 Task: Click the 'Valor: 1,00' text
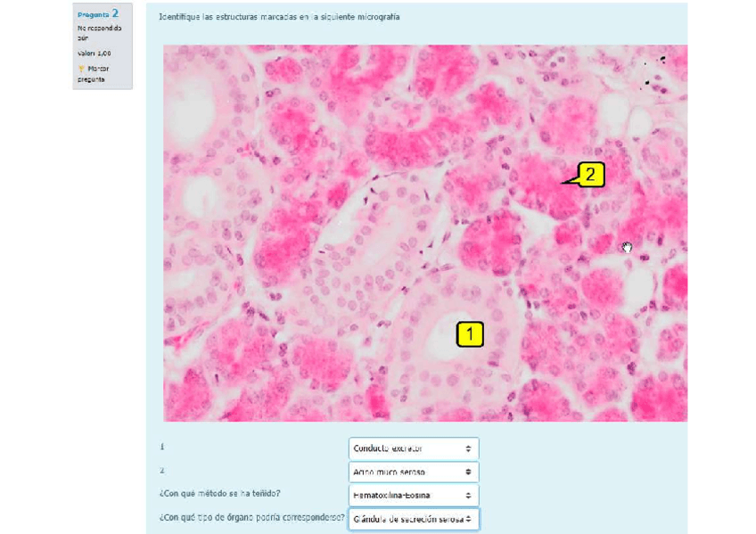(x=94, y=53)
